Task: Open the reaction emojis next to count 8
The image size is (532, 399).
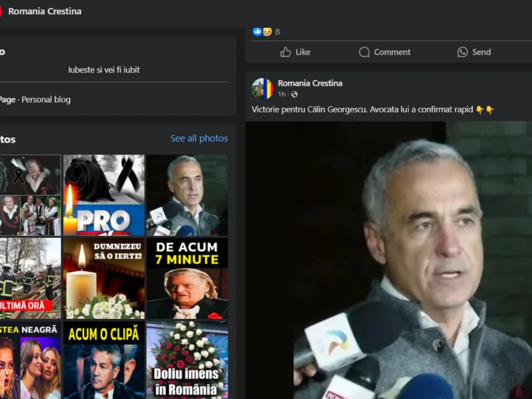Action: 262,31
